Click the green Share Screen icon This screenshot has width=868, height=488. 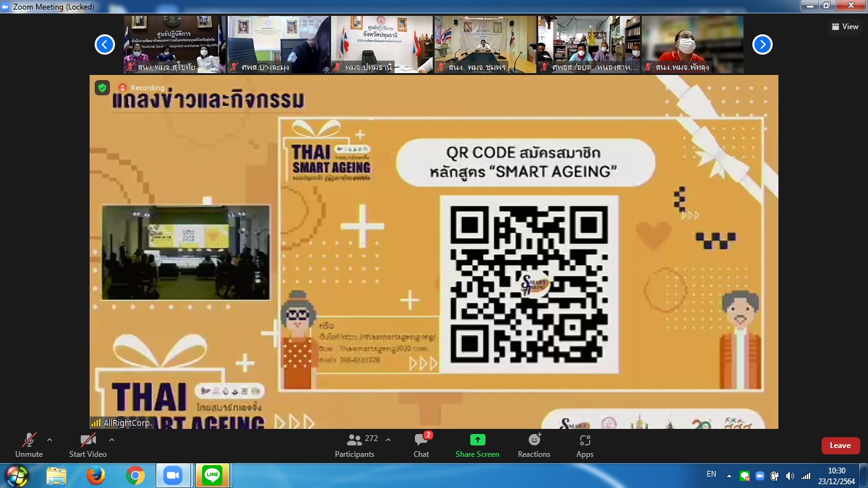pos(477,440)
